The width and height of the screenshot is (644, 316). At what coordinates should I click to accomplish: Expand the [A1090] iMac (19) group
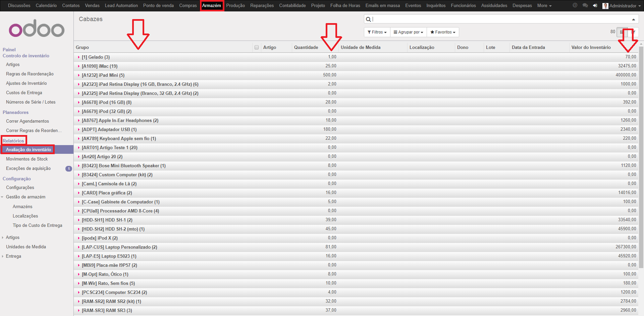79,66
